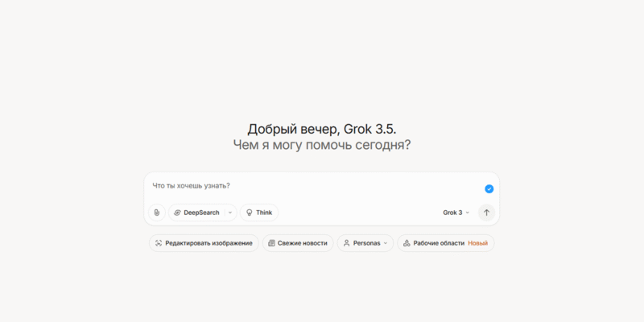The width and height of the screenshot is (644, 322).
Task: Open the Grok 3 model selector
Action: coord(456,213)
